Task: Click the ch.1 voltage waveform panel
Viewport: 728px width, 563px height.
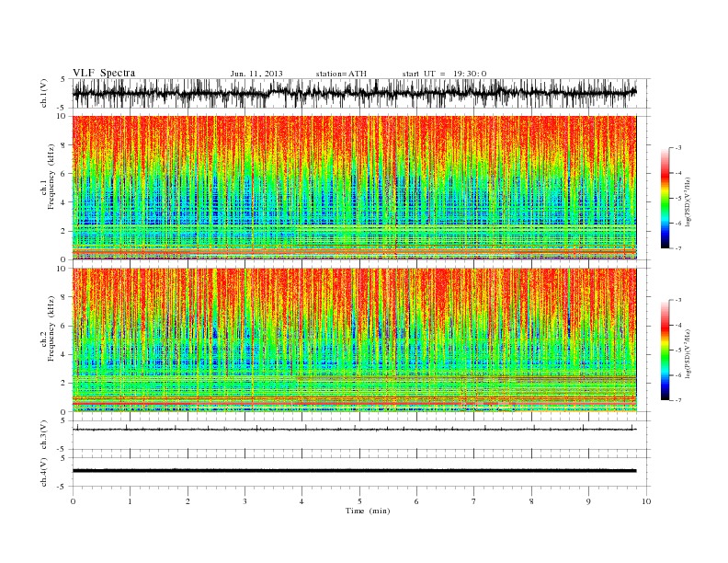Action: pyautogui.click(x=361, y=93)
